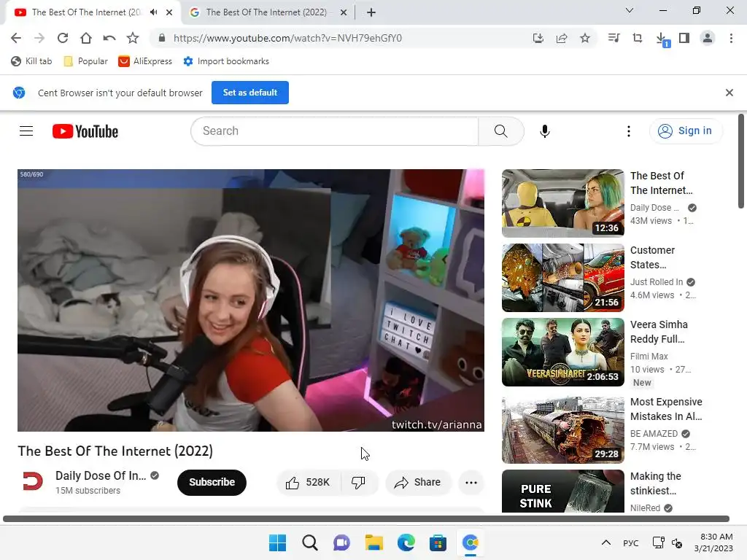Viewport: 747px width, 560px height.
Task: Open the Popular bookmarks folder
Action: click(x=86, y=61)
